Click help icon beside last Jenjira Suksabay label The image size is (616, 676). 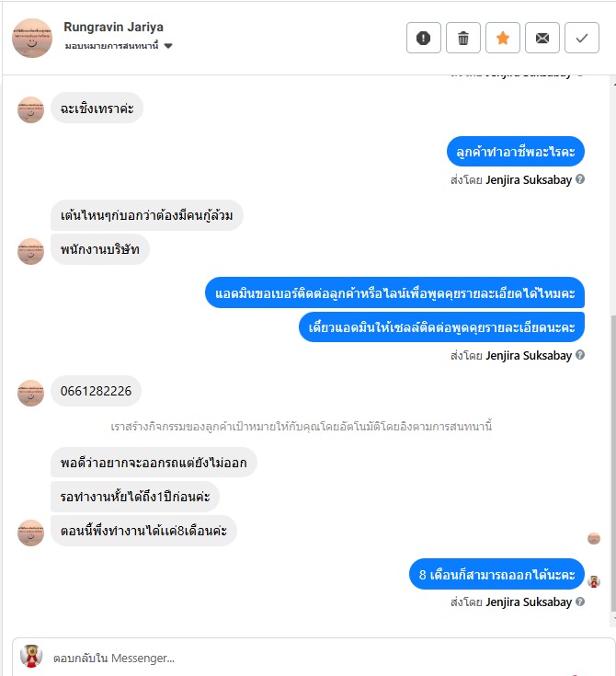(x=580, y=602)
